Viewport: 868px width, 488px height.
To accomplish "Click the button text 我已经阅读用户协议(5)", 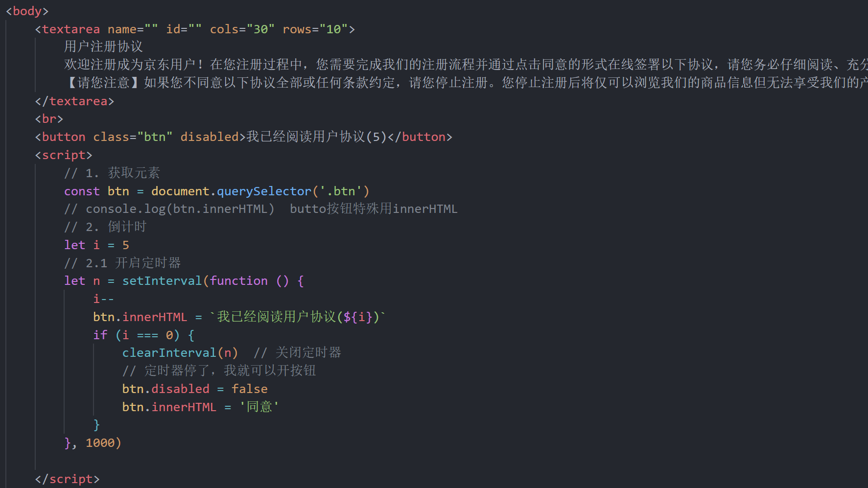I will click(x=317, y=137).
